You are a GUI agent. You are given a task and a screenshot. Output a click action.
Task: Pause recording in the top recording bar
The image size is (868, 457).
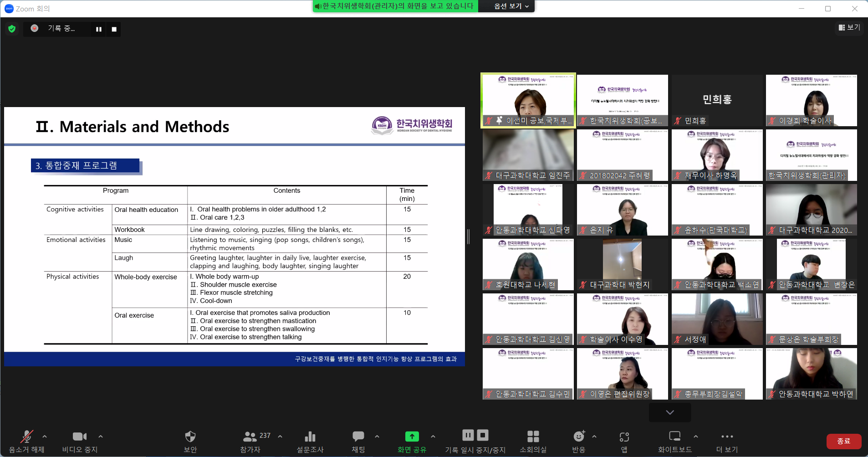pyautogui.click(x=99, y=29)
